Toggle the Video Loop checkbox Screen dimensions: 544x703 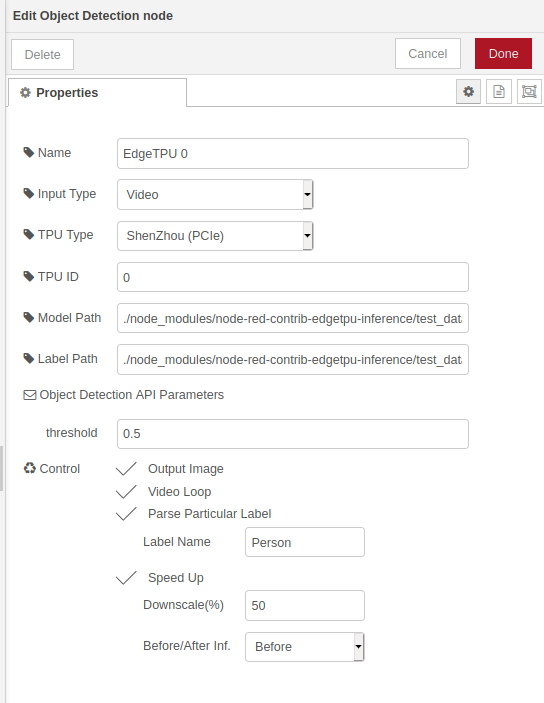(126, 491)
